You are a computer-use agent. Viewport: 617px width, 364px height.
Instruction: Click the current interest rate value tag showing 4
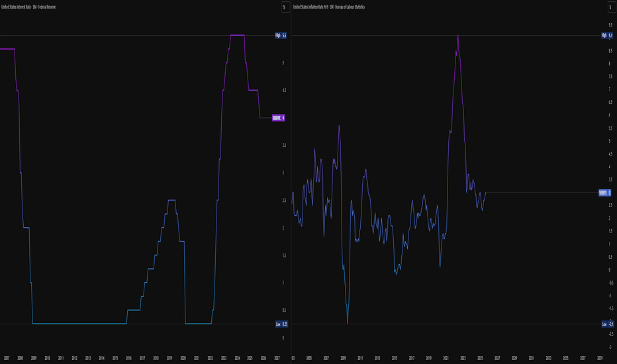click(x=279, y=118)
